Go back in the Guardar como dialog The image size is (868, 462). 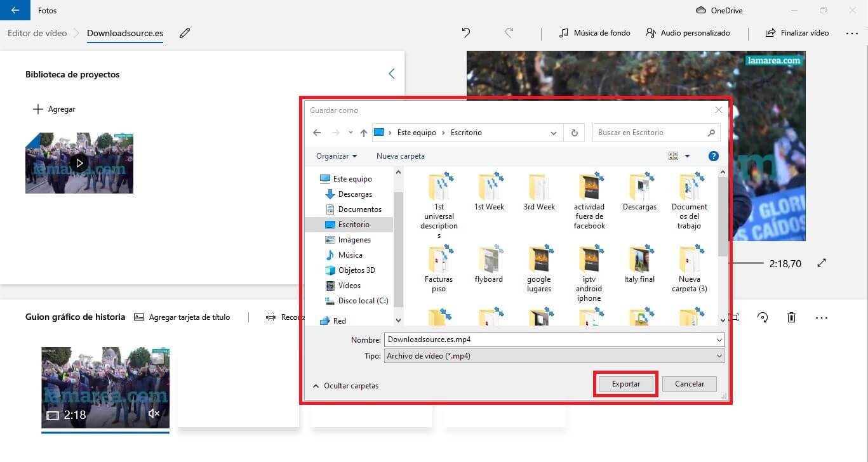click(317, 133)
